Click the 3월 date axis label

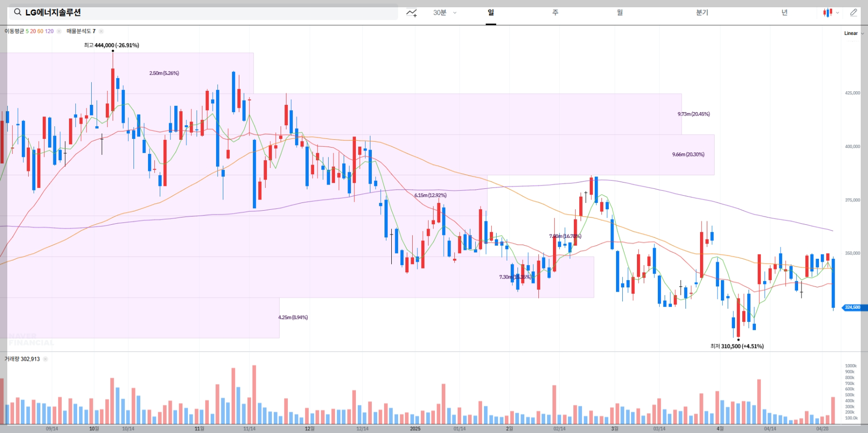point(615,429)
